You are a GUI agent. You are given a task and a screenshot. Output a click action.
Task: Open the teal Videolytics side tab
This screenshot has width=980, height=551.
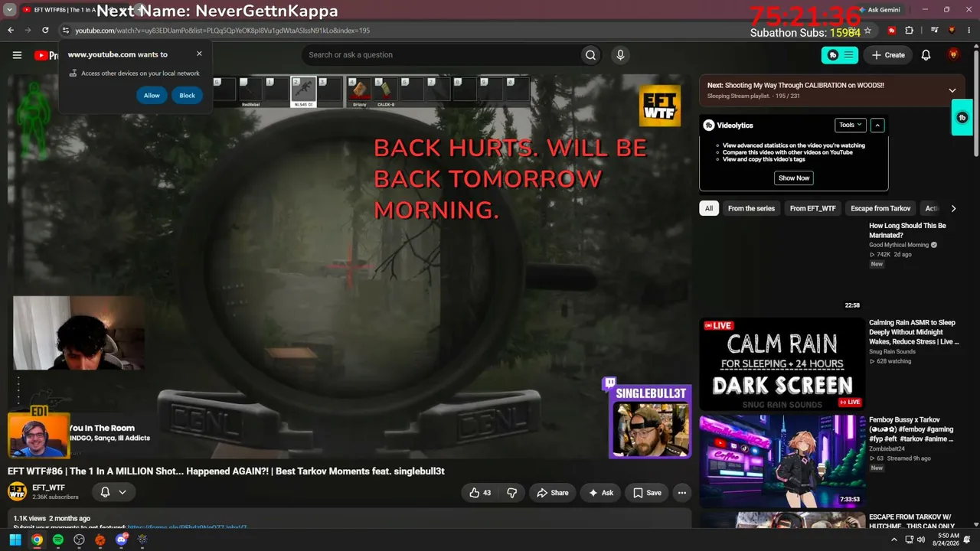[962, 118]
